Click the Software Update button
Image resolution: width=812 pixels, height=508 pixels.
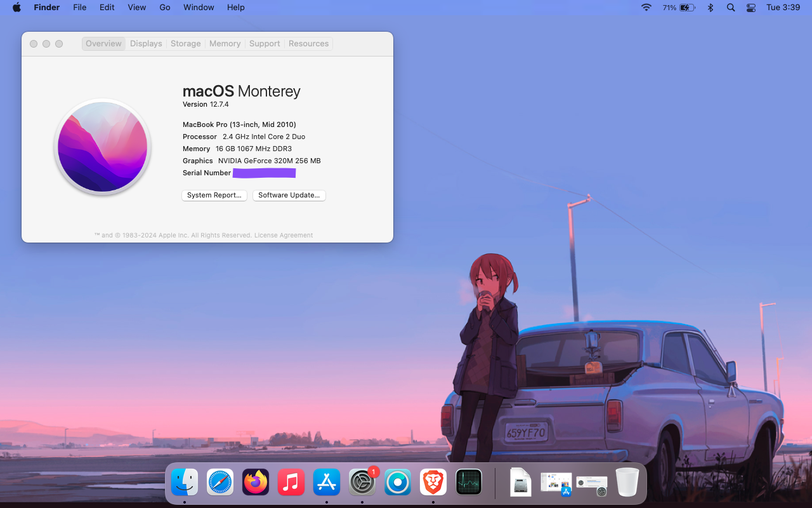click(x=289, y=196)
